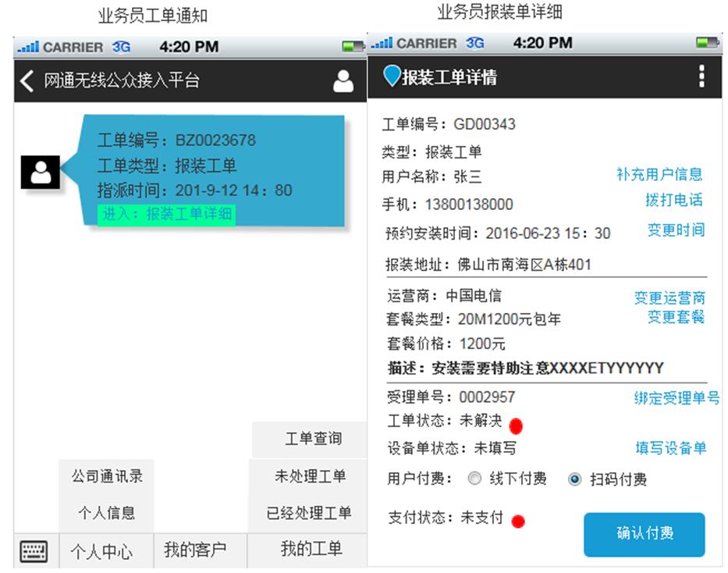Image resolution: width=728 pixels, height=573 pixels.
Task: Tap the 类型：报装工单 detail row
Action: tap(431, 152)
